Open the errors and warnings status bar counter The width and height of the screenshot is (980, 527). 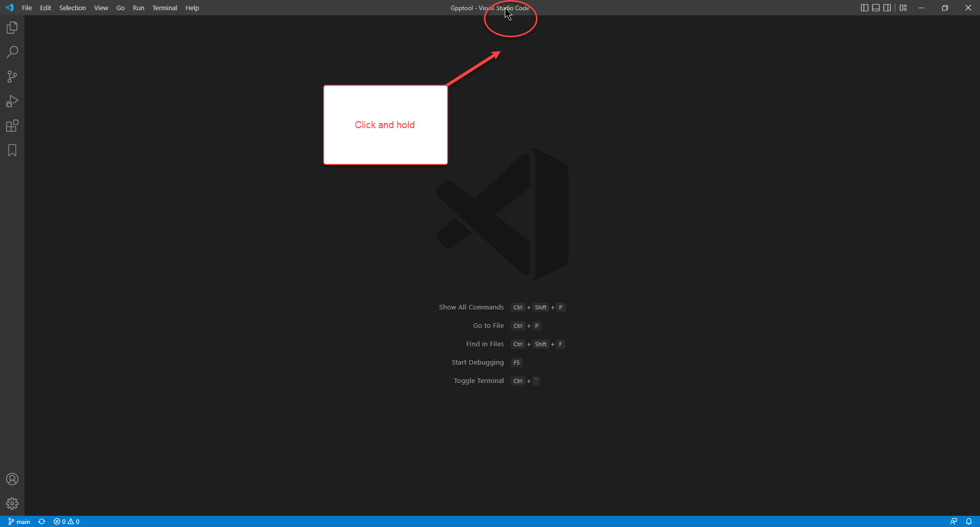click(66, 521)
